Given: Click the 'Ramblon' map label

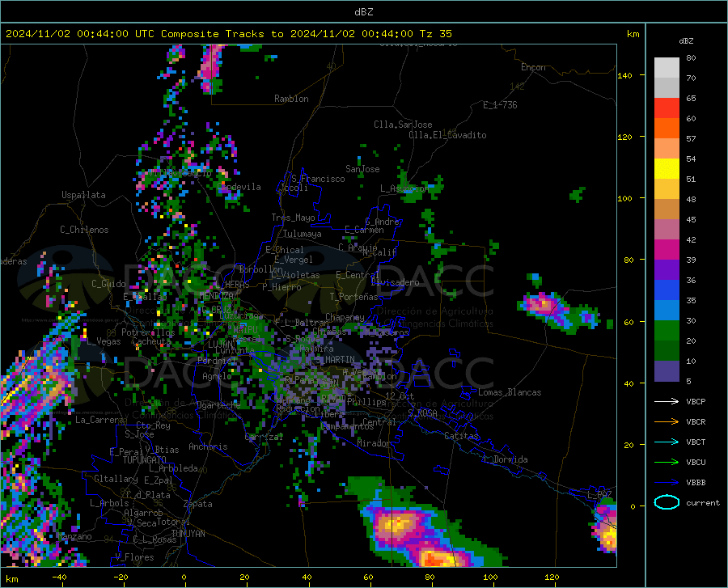Looking at the screenshot, I should [291, 99].
